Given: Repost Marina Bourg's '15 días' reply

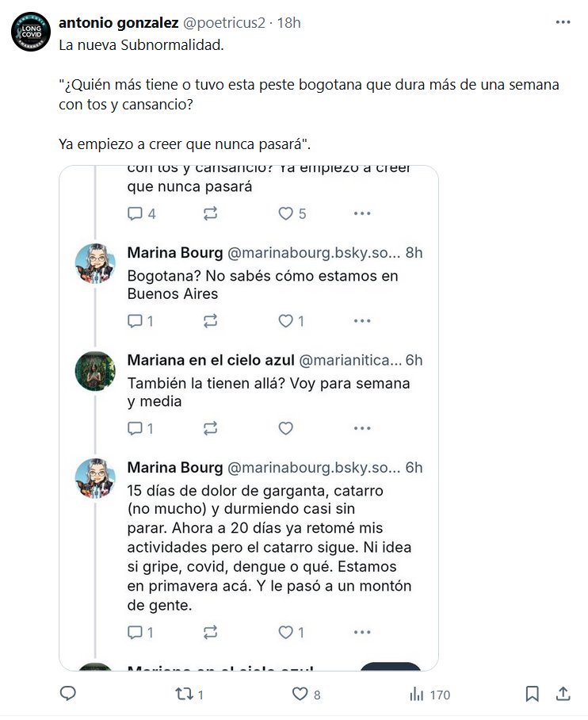Looking at the screenshot, I should [x=211, y=632].
